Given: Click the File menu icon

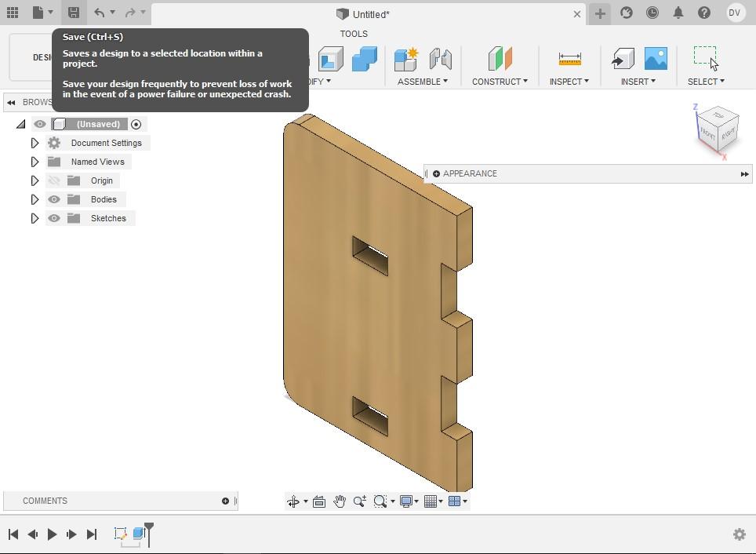Looking at the screenshot, I should [38, 13].
